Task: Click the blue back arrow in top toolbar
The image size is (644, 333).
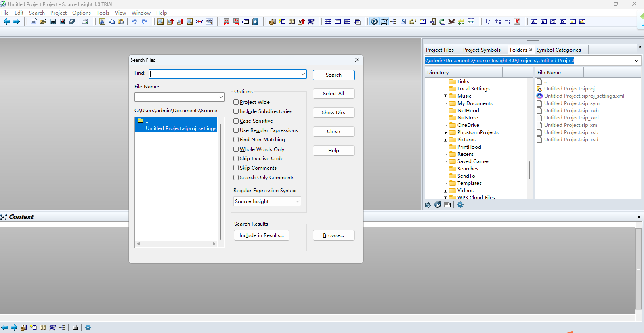Action: (x=7, y=21)
